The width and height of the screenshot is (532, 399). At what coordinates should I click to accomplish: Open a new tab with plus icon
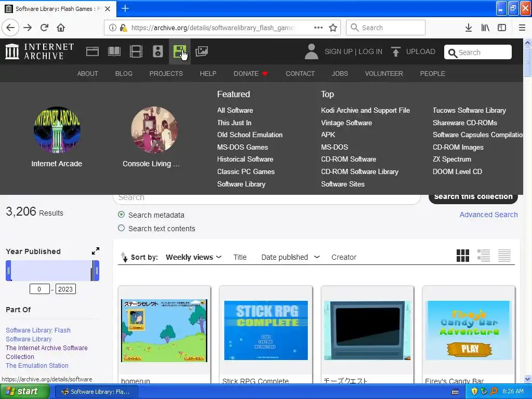click(125, 8)
